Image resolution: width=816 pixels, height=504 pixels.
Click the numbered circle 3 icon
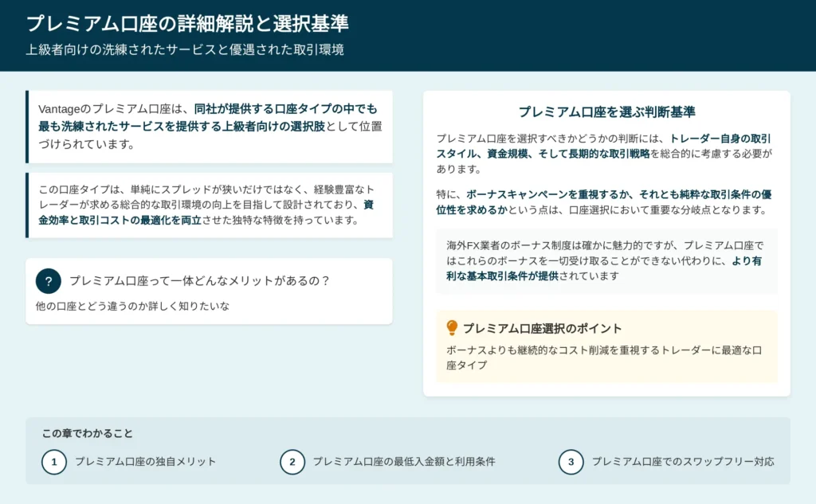point(571,462)
